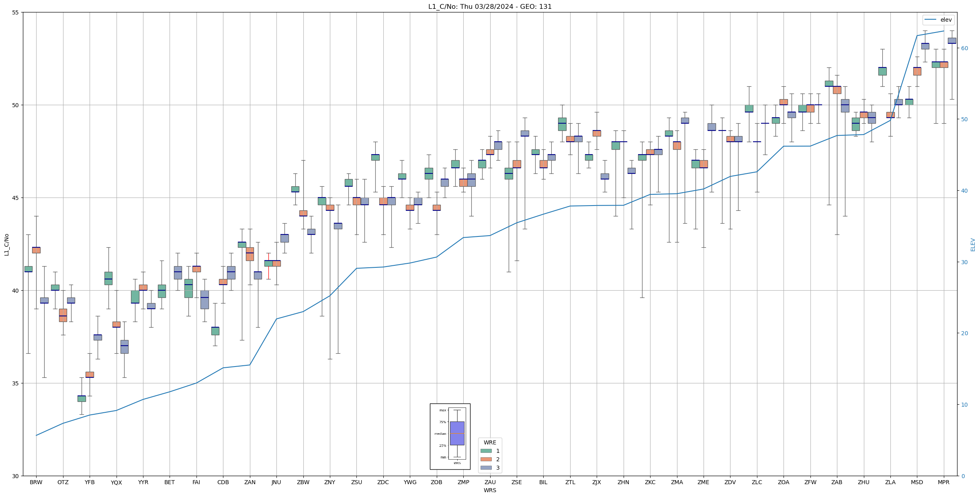980x497 pixels.
Task: Click the ZOB x-axis label
Action: pos(437,482)
